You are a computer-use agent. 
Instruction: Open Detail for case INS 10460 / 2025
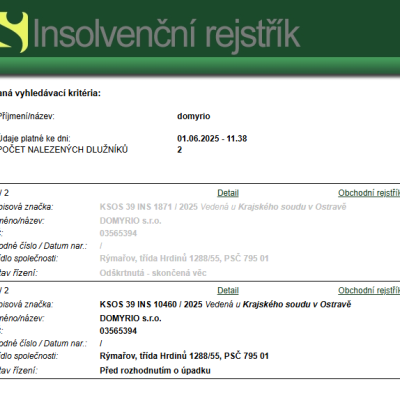pos(228,291)
